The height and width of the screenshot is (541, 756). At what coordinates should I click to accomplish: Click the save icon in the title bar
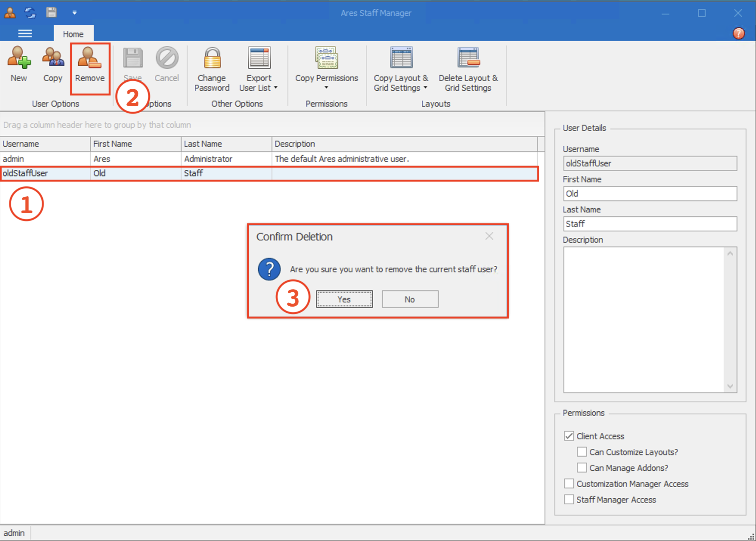click(x=51, y=12)
